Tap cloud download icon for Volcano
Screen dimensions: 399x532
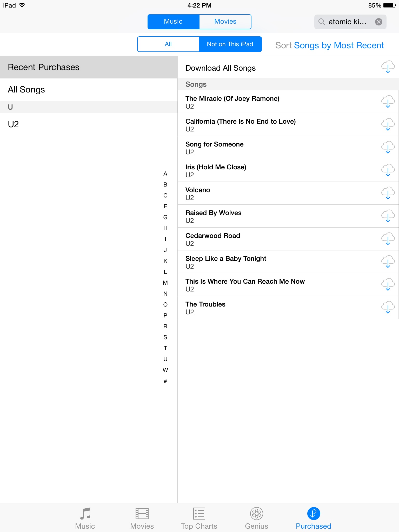pos(388,193)
